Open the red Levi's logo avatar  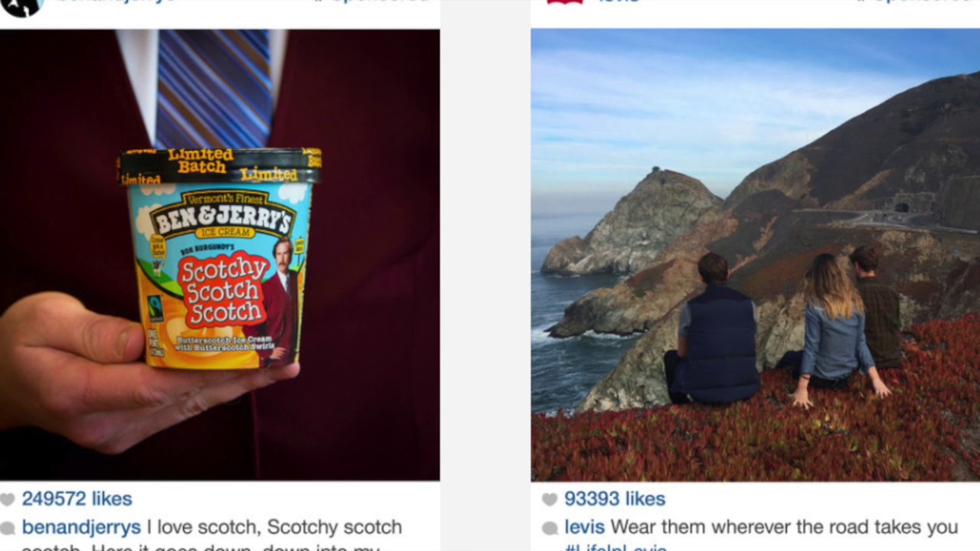pos(564,2)
